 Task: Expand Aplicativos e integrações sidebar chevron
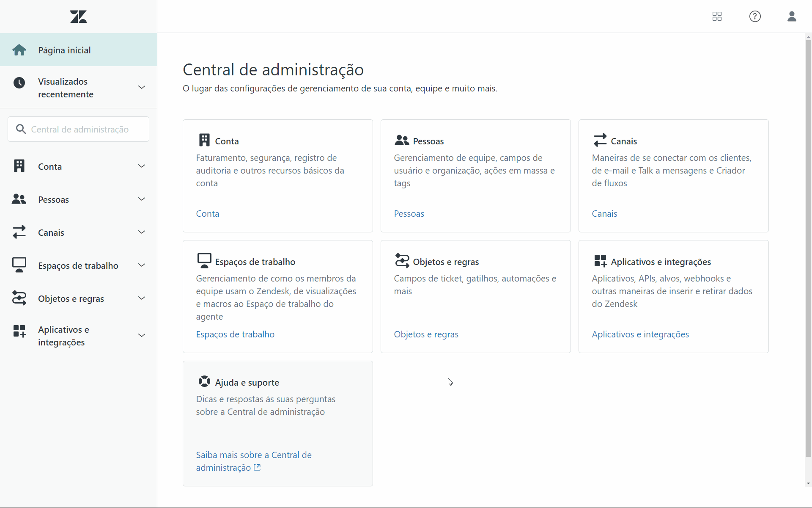click(x=142, y=335)
